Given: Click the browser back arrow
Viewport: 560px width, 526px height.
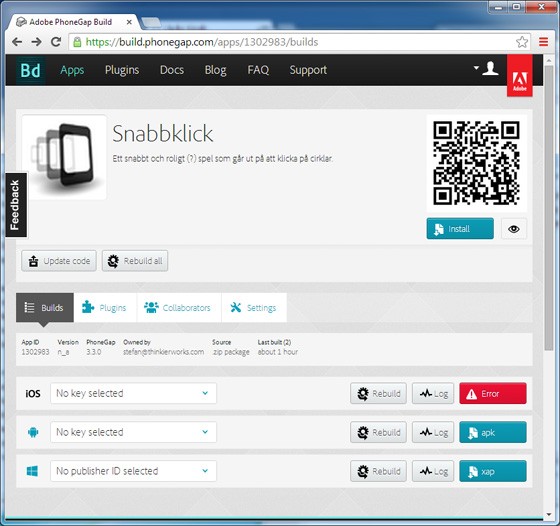Looking at the screenshot, I should [17, 42].
